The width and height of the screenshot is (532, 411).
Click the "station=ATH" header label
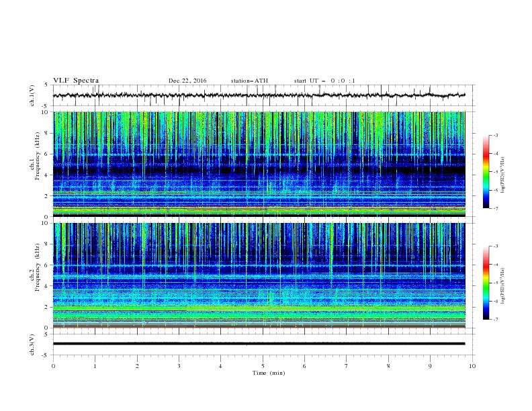tap(249, 81)
